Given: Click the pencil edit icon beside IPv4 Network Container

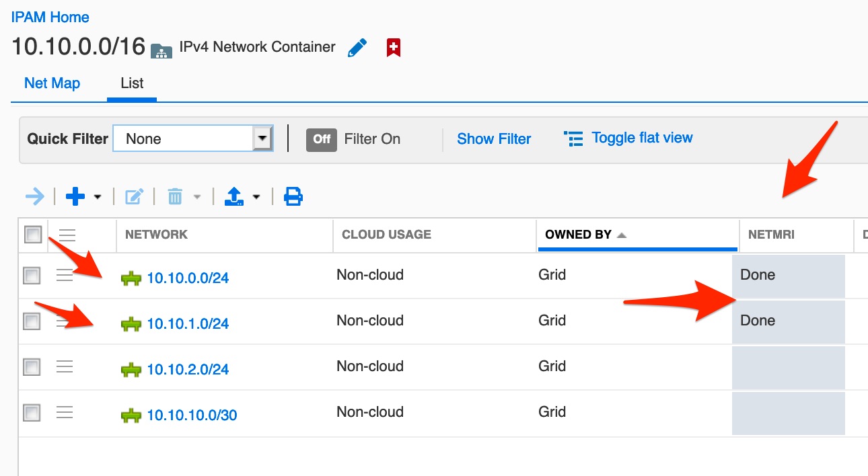Looking at the screenshot, I should pyautogui.click(x=357, y=48).
